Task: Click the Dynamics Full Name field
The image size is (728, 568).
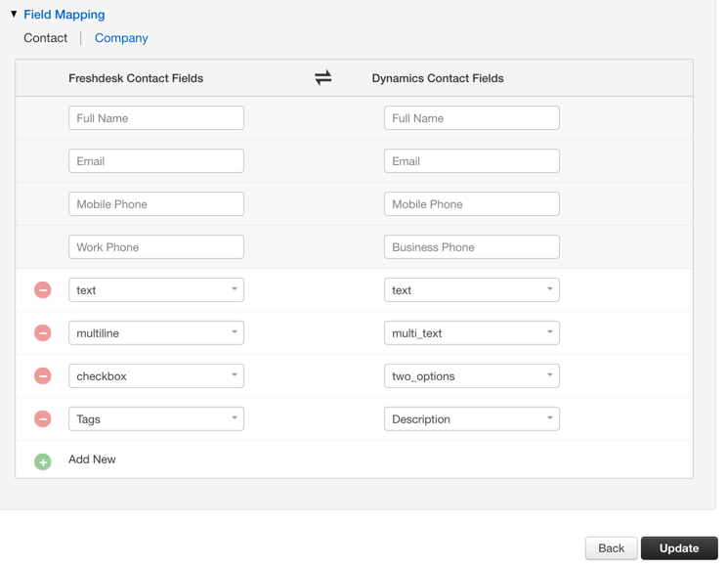Action: [x=472, y=118]
